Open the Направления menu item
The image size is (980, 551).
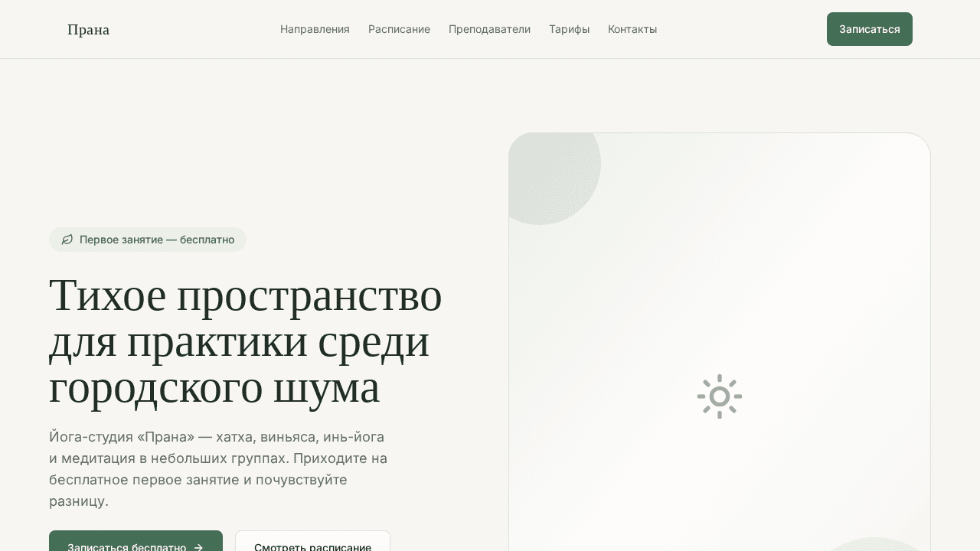(315, 29)
